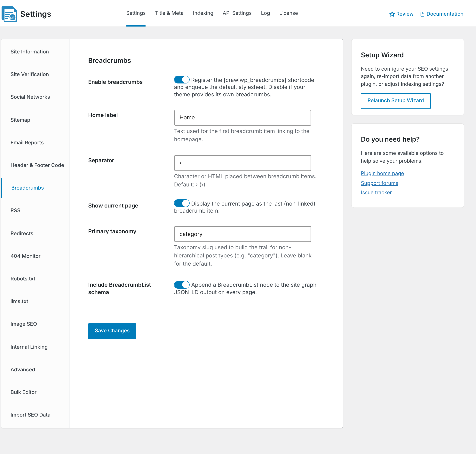Open the Plugin home page link
Image resolution: width=476 pixels, height=454 pixels.
coord(382,173)
